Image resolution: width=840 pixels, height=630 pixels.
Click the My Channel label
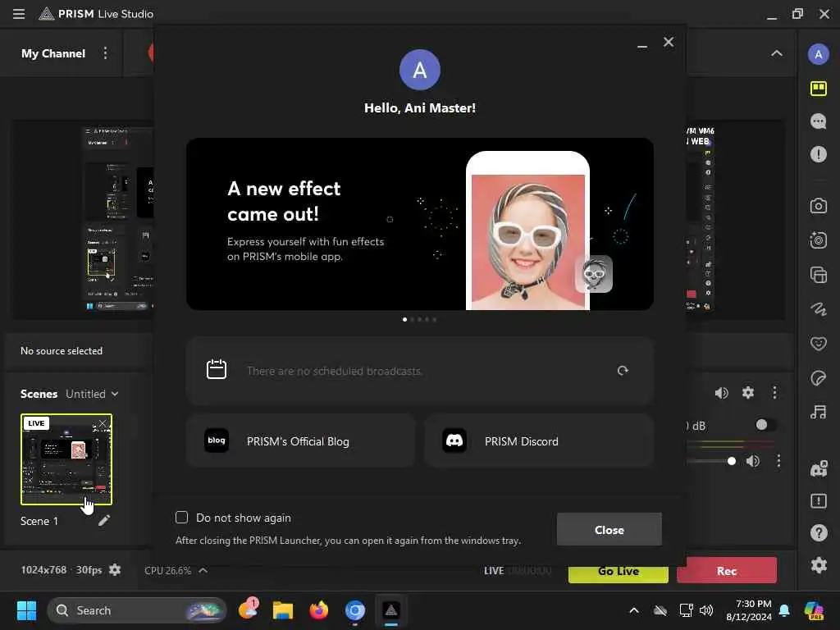(53, 53)
